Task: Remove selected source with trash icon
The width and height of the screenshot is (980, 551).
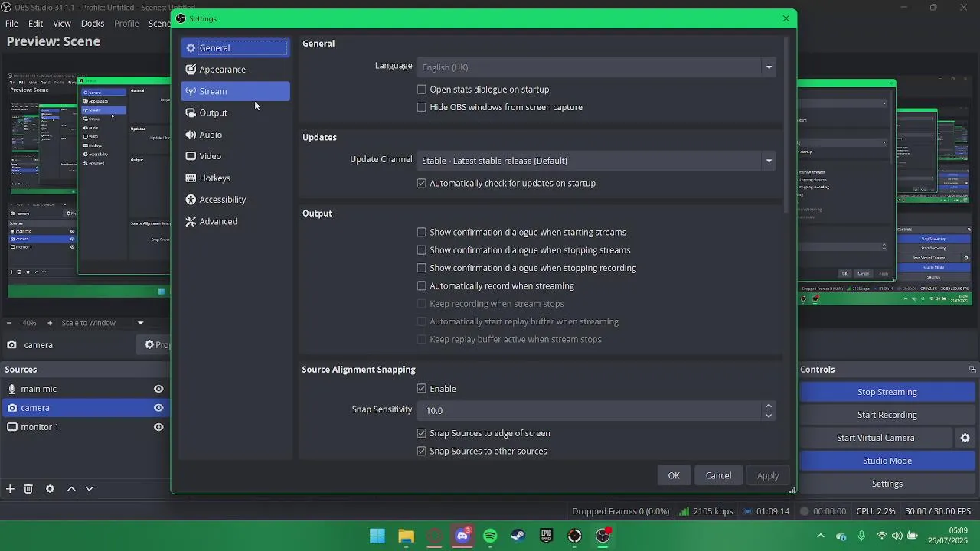Action: (28, 489)
